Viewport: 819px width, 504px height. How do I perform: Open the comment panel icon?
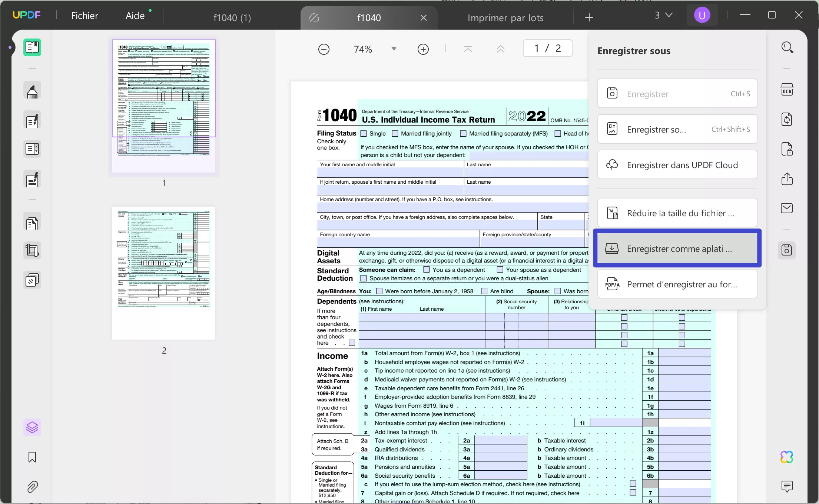pos(787,486)
